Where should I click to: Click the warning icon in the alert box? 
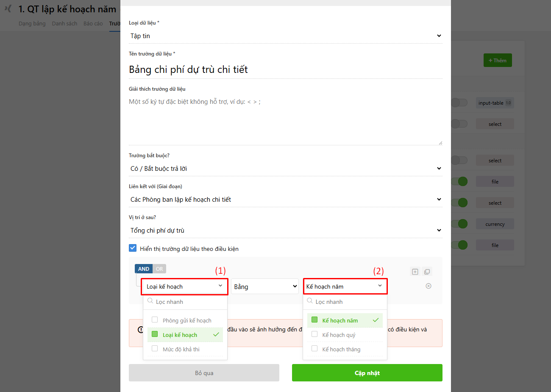[140, 330]
